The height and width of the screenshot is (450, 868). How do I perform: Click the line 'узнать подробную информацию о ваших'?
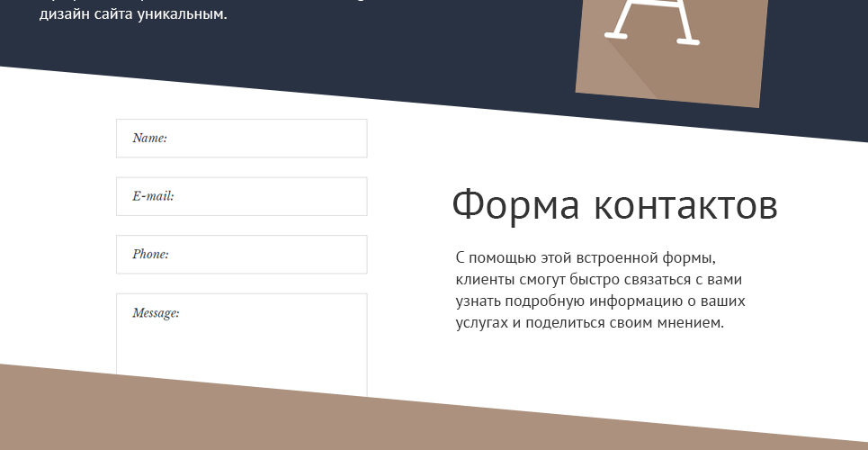(x=601, y=301)
